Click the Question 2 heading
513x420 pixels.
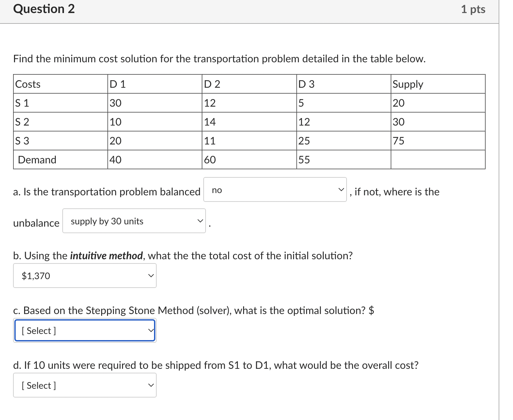[x=43, y=9]
